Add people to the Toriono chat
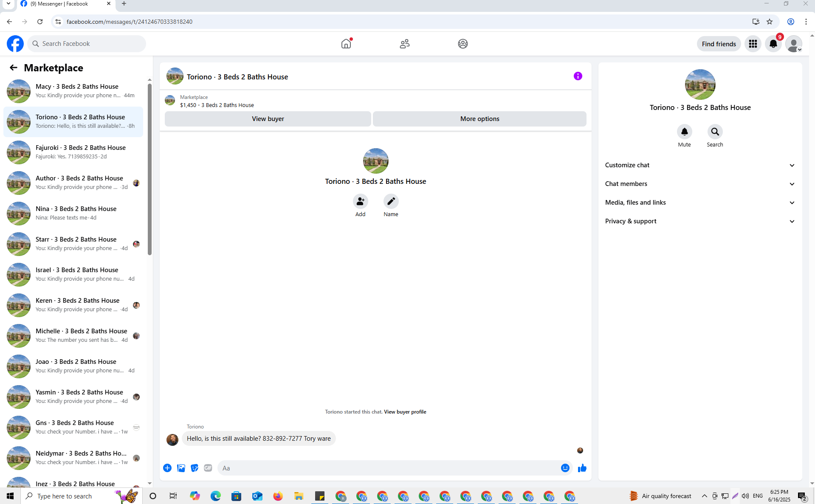The width and height of the screenshot is (815, 504). click(360, 201)
